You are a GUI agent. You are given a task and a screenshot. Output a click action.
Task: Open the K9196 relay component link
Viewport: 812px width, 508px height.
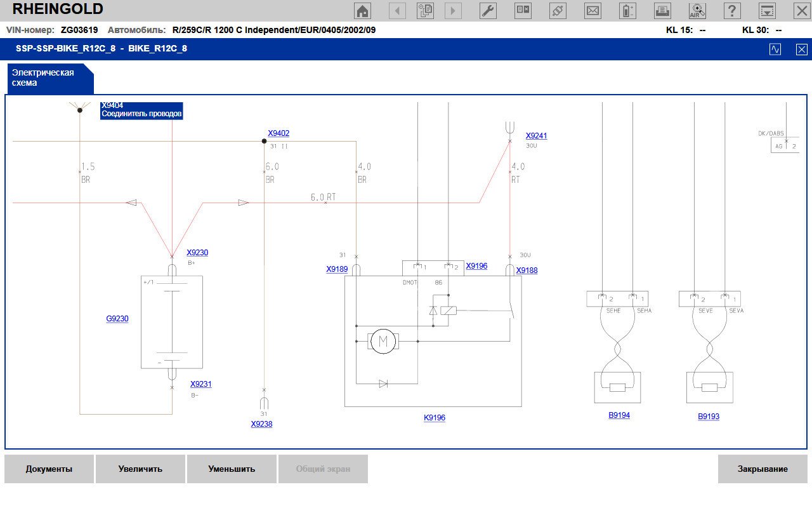tap(435, 418)
